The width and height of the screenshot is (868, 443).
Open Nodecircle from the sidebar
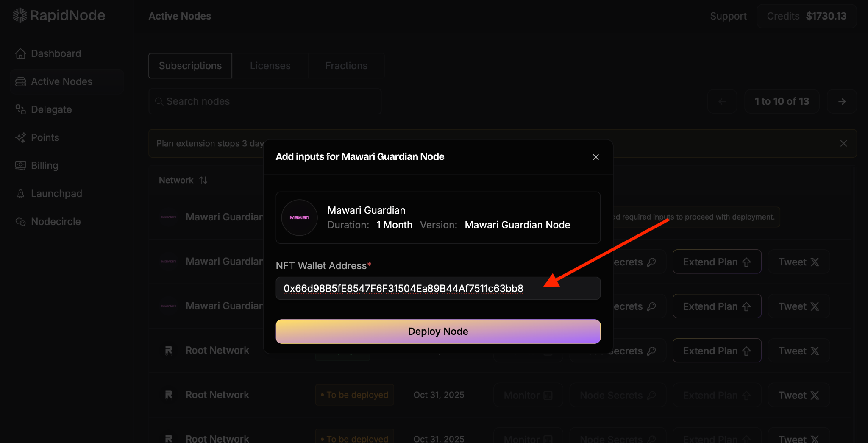56,221
